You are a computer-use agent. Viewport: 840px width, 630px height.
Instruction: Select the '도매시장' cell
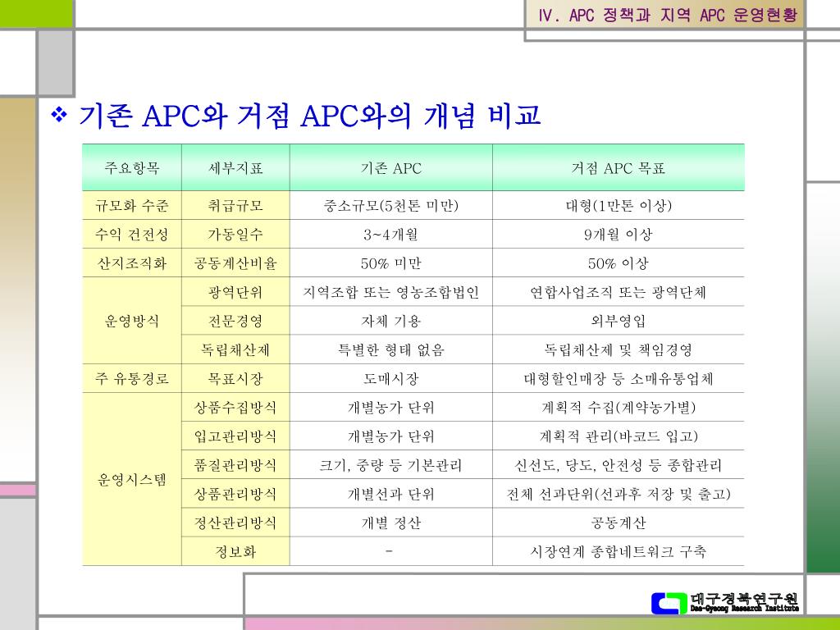click(x=391, y=379)
